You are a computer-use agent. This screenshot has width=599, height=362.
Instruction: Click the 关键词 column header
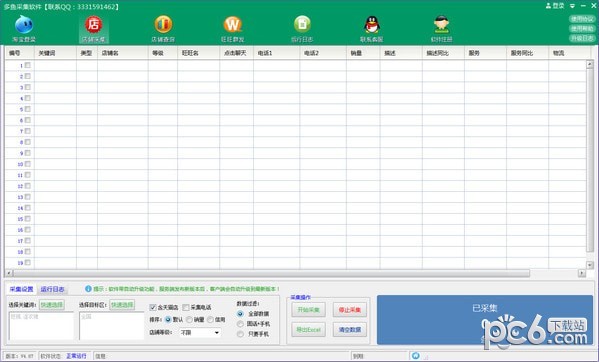tap(55, 53)
